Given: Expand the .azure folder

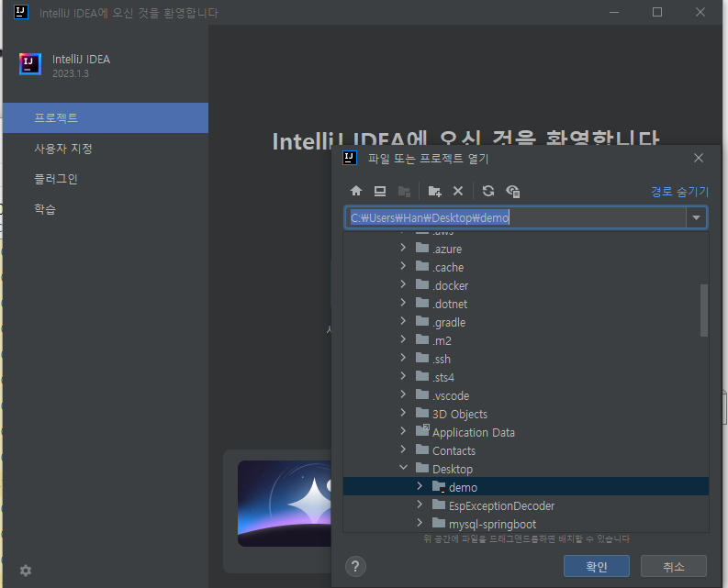Looking at the screenshot, I should [x=403, y=248].
